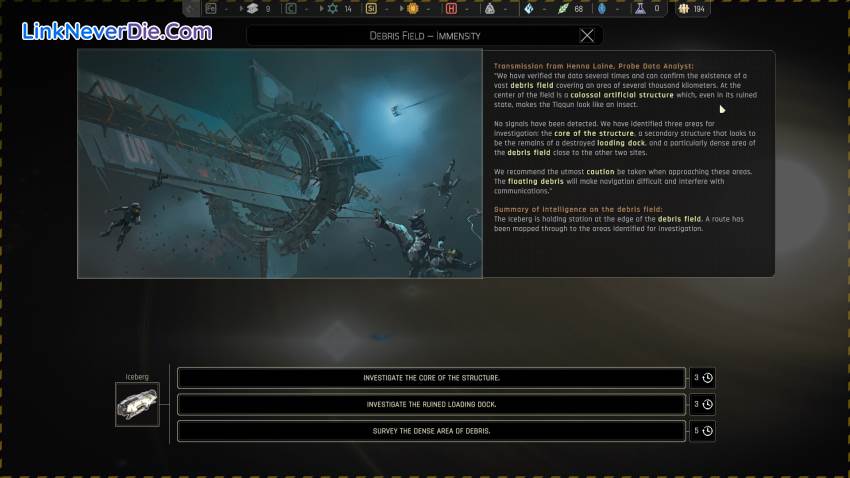Pick 'Survey the dense area of debris'
This screenshot has height=478, width=850.
coord(431,431)
